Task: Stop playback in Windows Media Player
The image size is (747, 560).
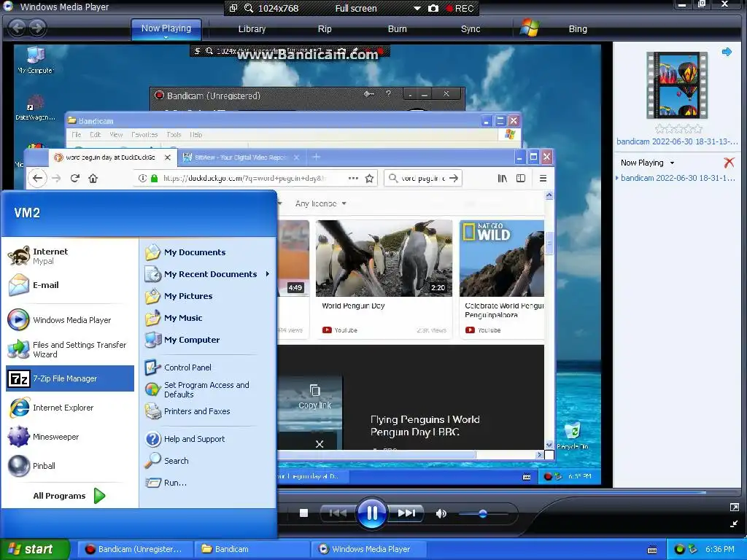Action: [x=304, y=513]
